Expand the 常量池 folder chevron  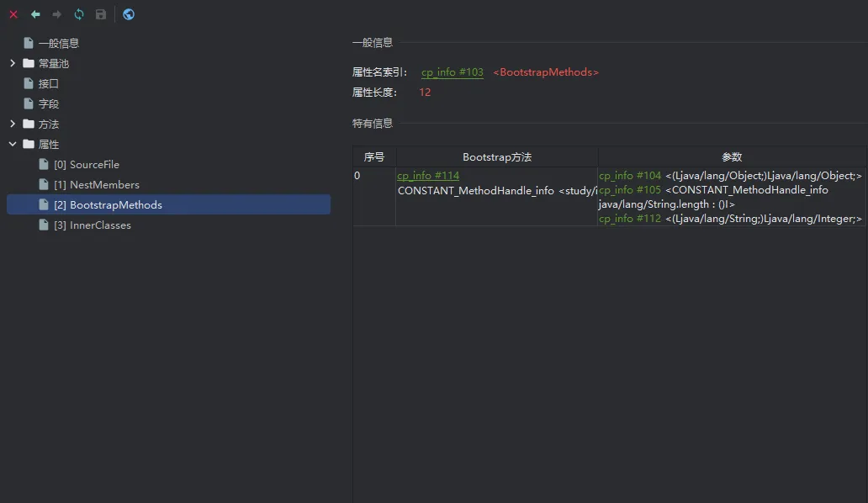pos(12,63)
